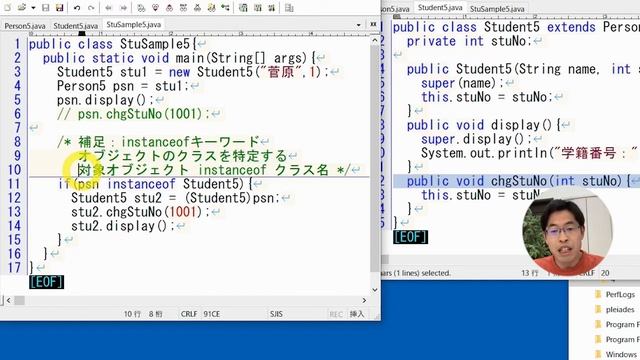Click the jump-back left arrow icon
The height and width of the screenshot is (360, 640).
pos(108,7)
